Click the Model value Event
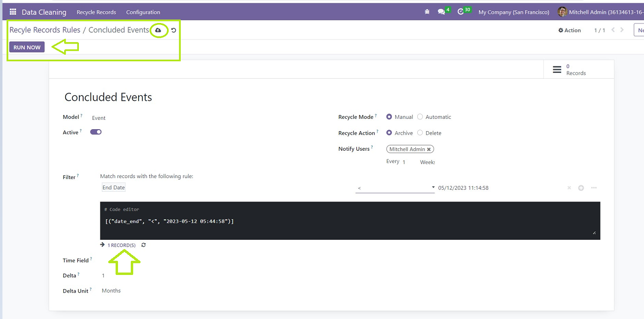Viewport: 644px width, 319px height. coord(99,118)
